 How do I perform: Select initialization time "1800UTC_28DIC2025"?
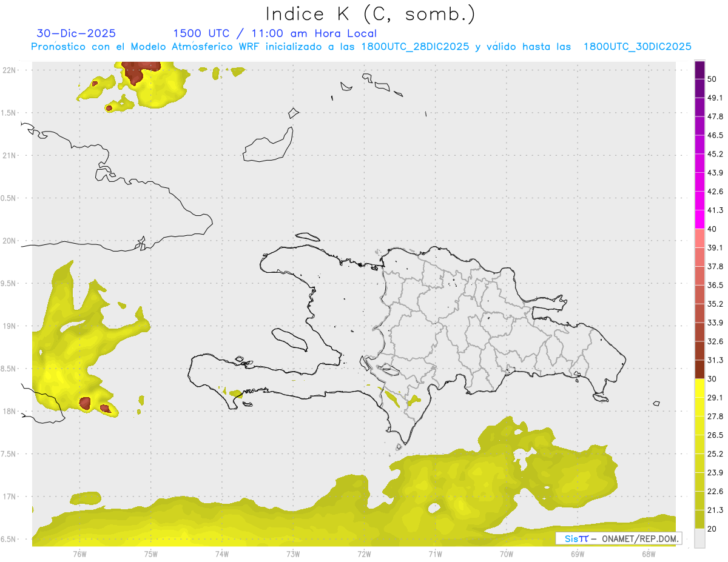(x=415, y=47)
